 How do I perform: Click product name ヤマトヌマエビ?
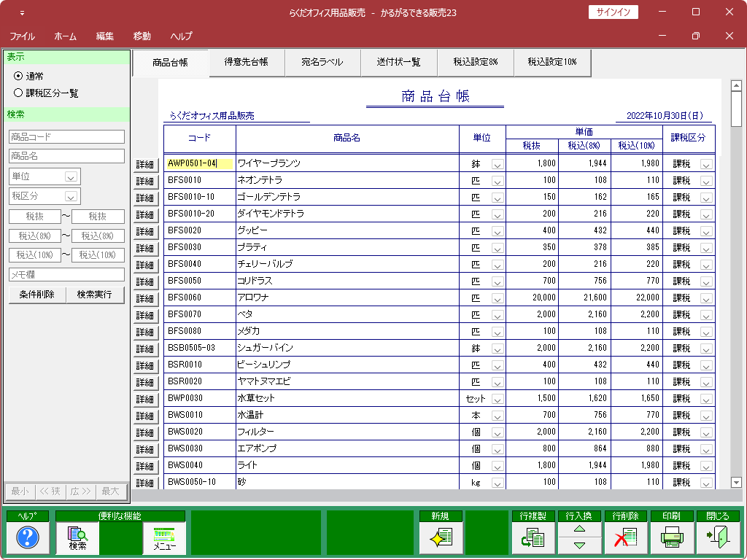pyautogui.click(x=263, y=381)
